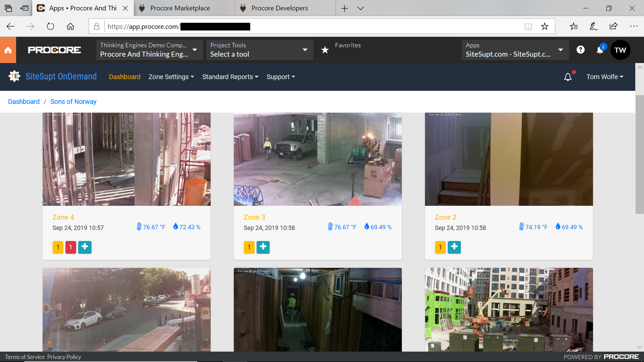Show tabs you've set aside icon
Screen dimensions: 644x362
8,8
